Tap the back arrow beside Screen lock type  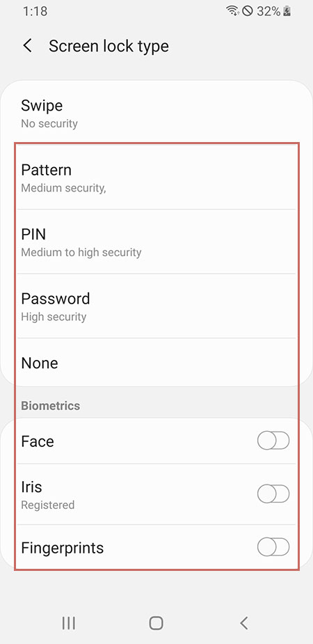point(27,46)
